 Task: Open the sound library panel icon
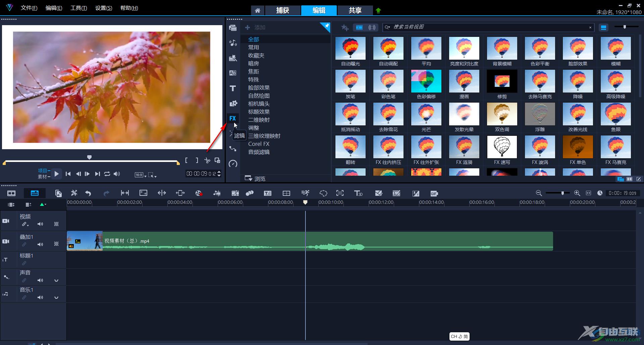click(x=232, y=43)
